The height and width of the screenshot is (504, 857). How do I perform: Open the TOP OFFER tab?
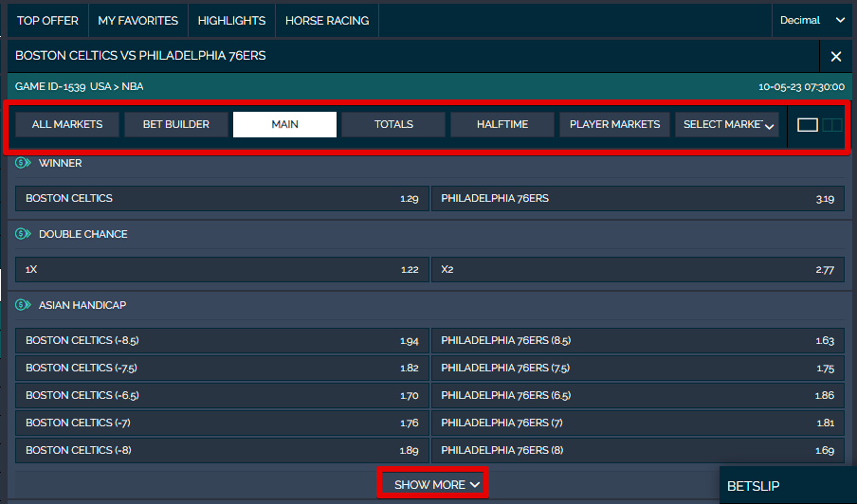tap(47, 21)
